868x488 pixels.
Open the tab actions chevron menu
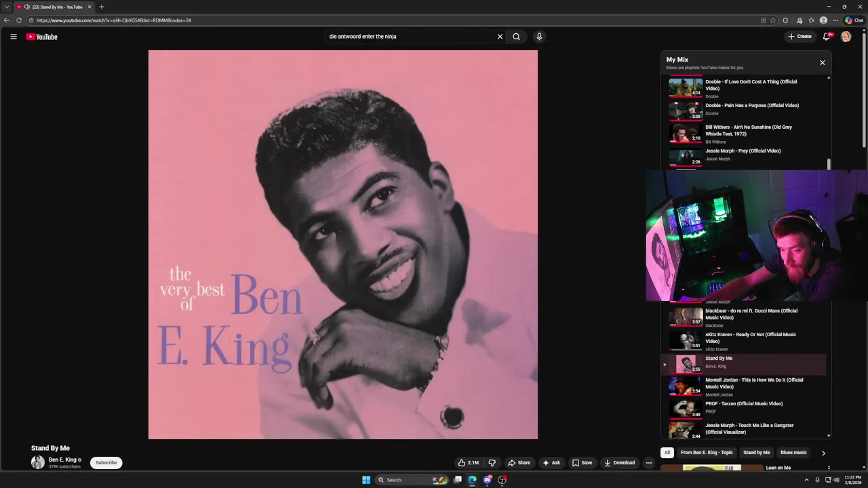coord(7,7)
